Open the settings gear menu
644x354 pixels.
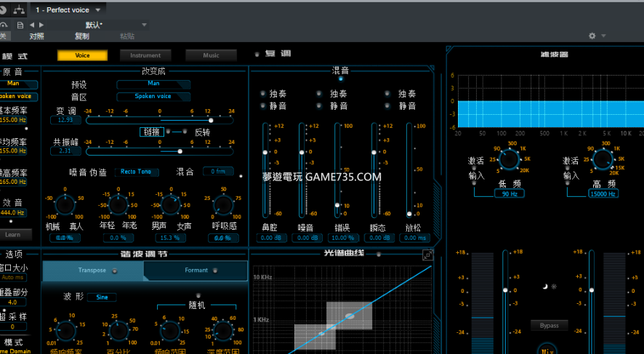coord(592,36)
